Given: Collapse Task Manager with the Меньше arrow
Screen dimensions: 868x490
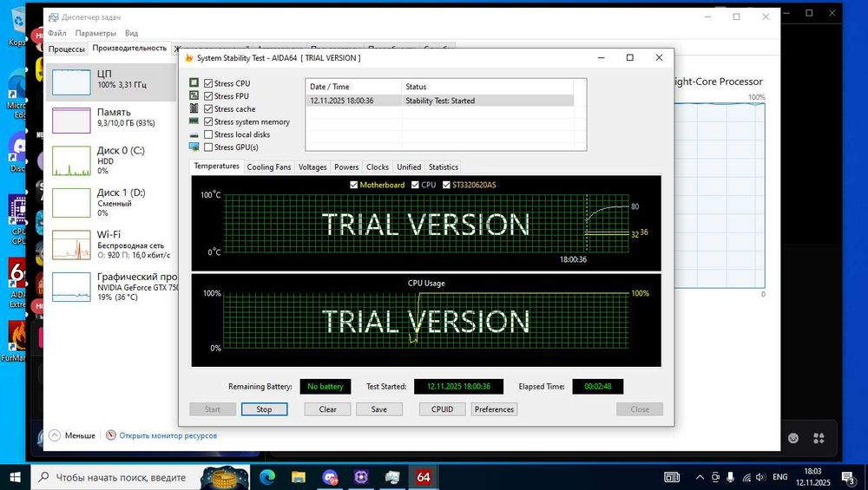Looking at the screenshot, I should click(x=55, y=435).
